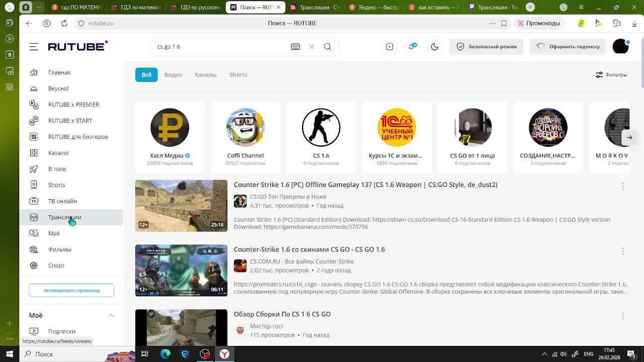Open the on-screen keyboard in search box

(x=295, y=47)
